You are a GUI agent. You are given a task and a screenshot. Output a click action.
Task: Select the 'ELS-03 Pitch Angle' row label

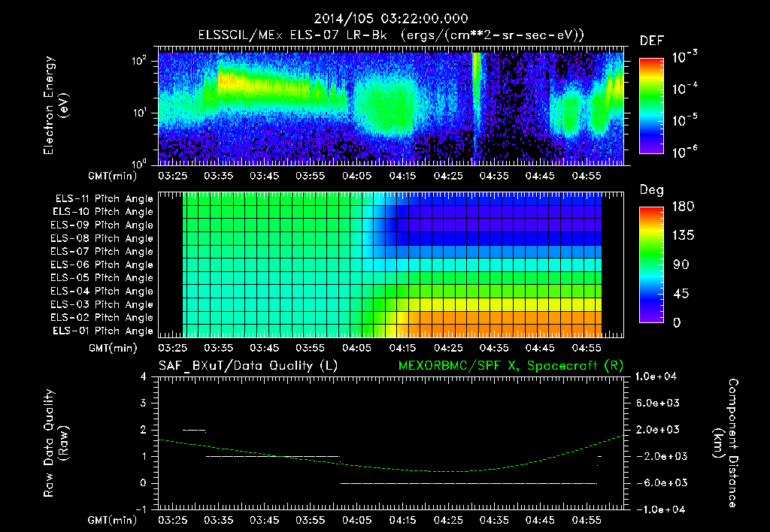pos(102,305)
